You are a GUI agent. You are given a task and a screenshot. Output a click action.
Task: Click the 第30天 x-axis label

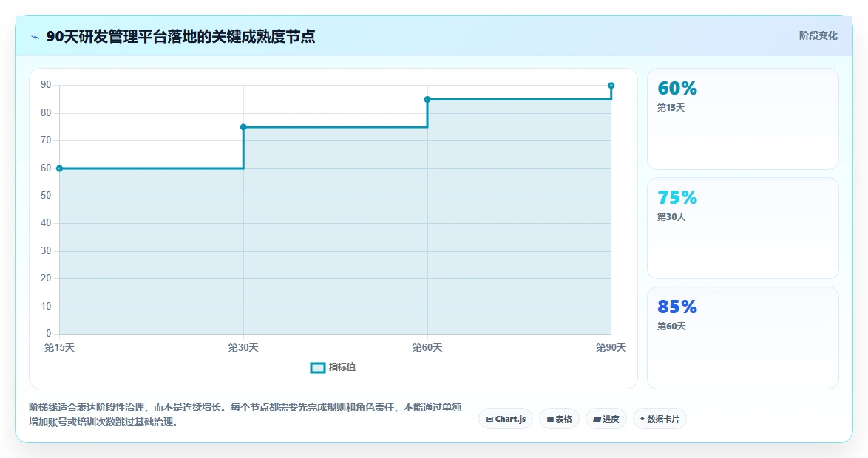(243, 347)
